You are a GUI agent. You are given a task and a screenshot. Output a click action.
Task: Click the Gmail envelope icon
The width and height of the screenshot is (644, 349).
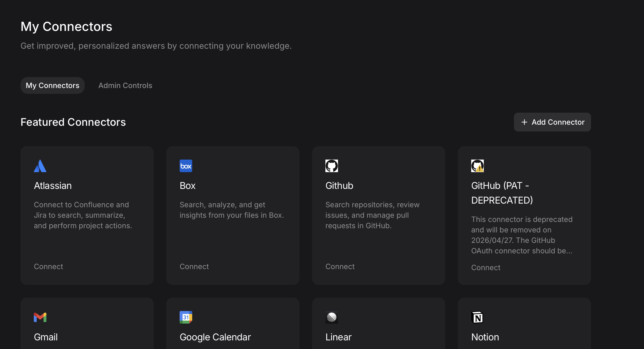pyautogui.click(x=40, y=317)
